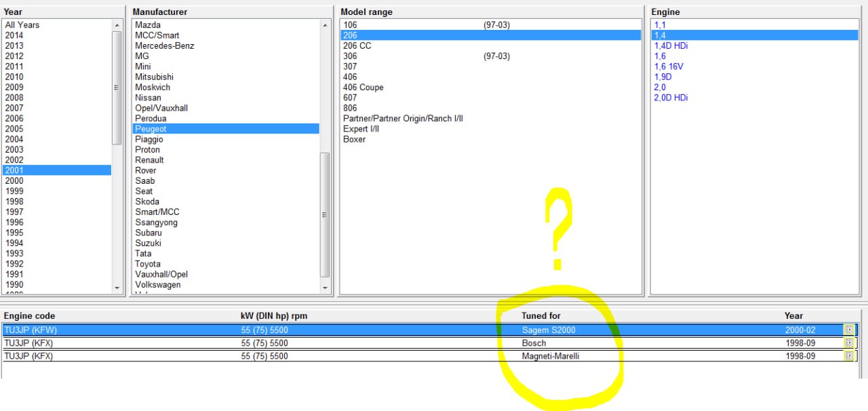The width and height of the screenshot is (868, 411).
Task: Select year 1990
Action: (x=14, y=284)
